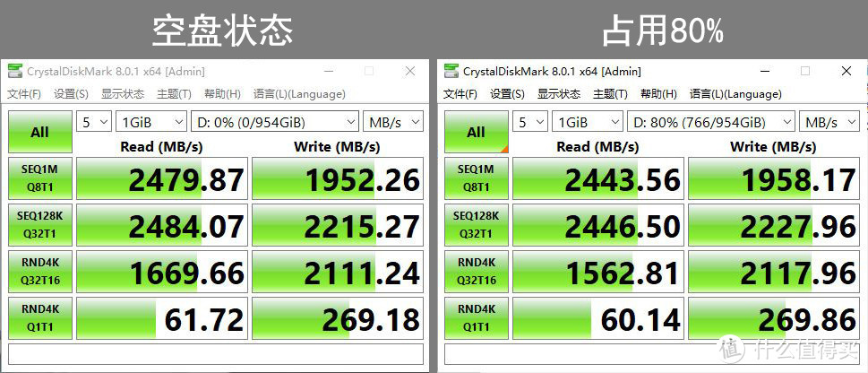Start RND4K Q32T16 test in left window
Screen dimensions: 868x373
[39, 272]
